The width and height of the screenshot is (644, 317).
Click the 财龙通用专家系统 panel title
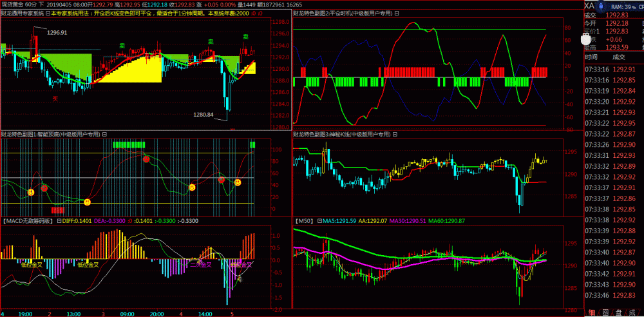(22, 13)
